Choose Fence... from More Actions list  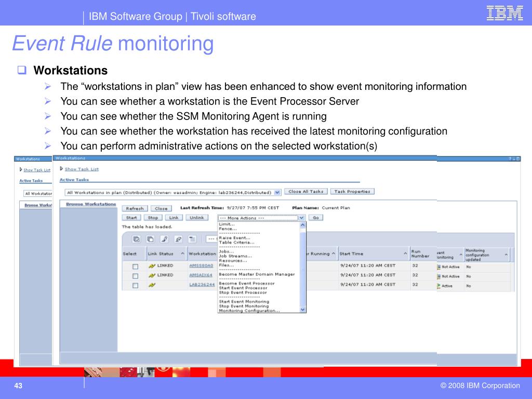click(x=228, y=229)
